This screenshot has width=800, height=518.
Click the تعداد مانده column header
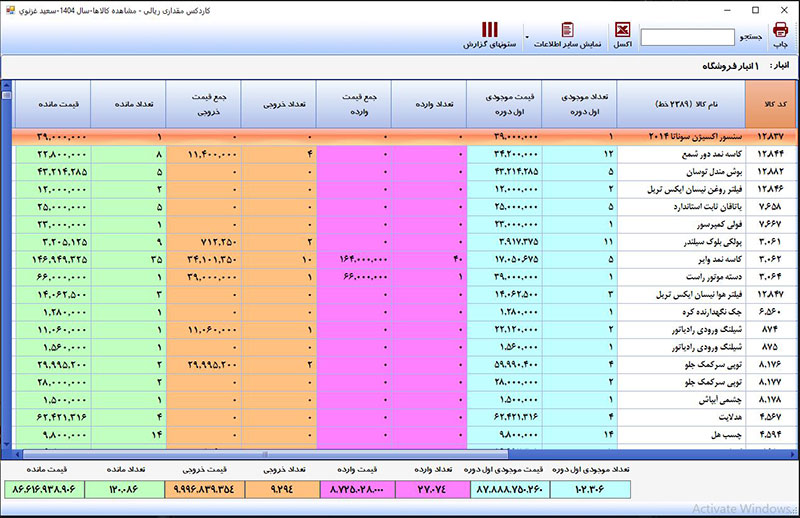click(x=129, y=104)
